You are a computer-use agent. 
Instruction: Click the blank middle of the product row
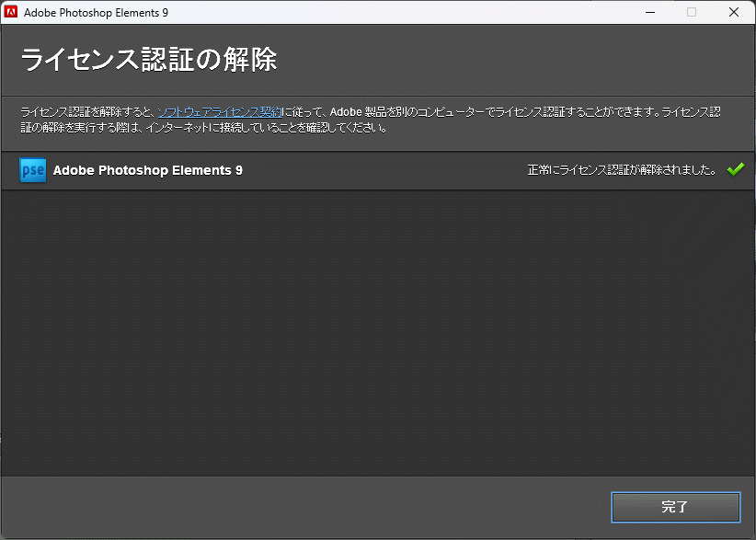pyautogui.click(x=386, y=170)
